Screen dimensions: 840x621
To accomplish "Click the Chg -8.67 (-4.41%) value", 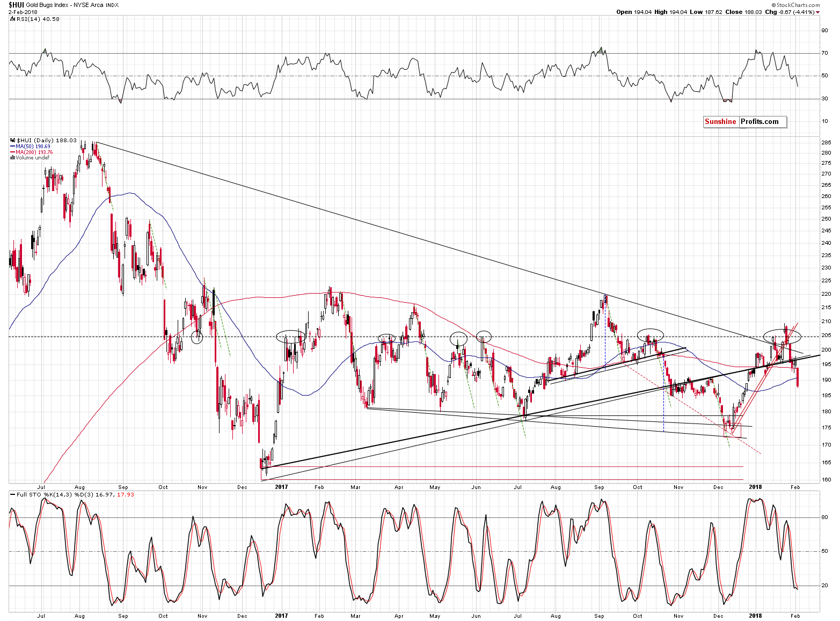I will tap(789, 12).
